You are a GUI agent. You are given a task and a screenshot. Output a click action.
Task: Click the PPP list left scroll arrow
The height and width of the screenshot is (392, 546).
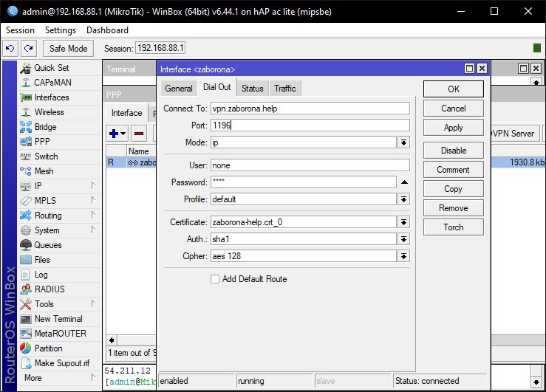112,340
